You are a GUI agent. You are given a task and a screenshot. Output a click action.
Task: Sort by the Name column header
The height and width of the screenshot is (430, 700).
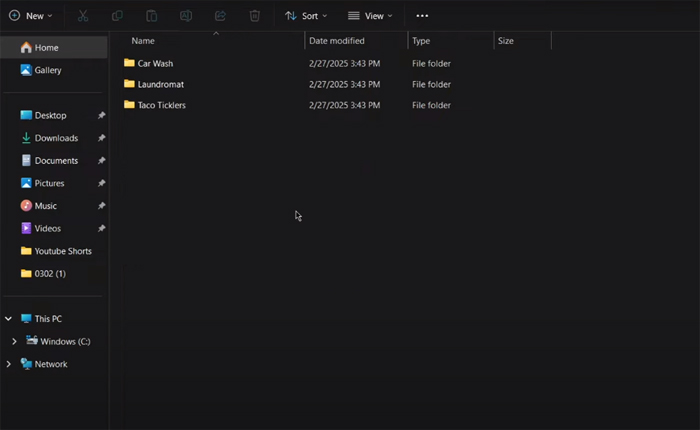(x=143, y=41)
